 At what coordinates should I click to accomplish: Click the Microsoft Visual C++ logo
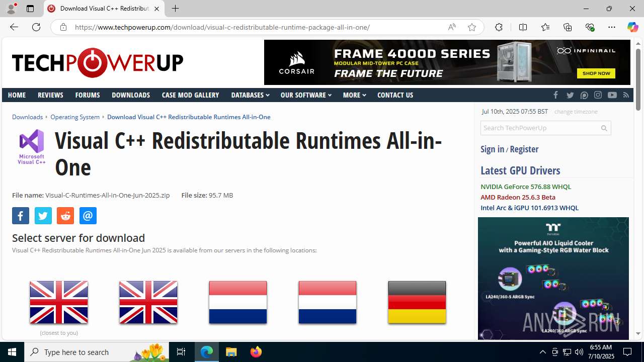[32, 146]
